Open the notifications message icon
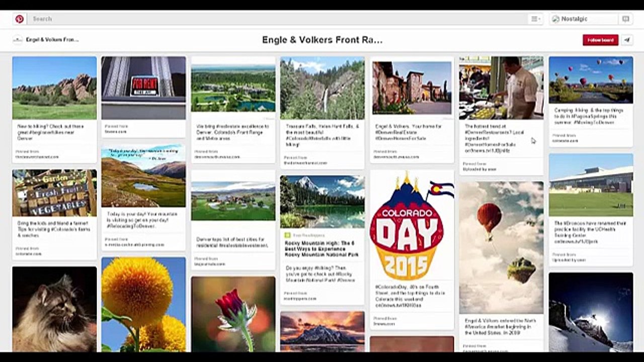The image size is (644, 362). pyautogui.click(x=625, y=19)
